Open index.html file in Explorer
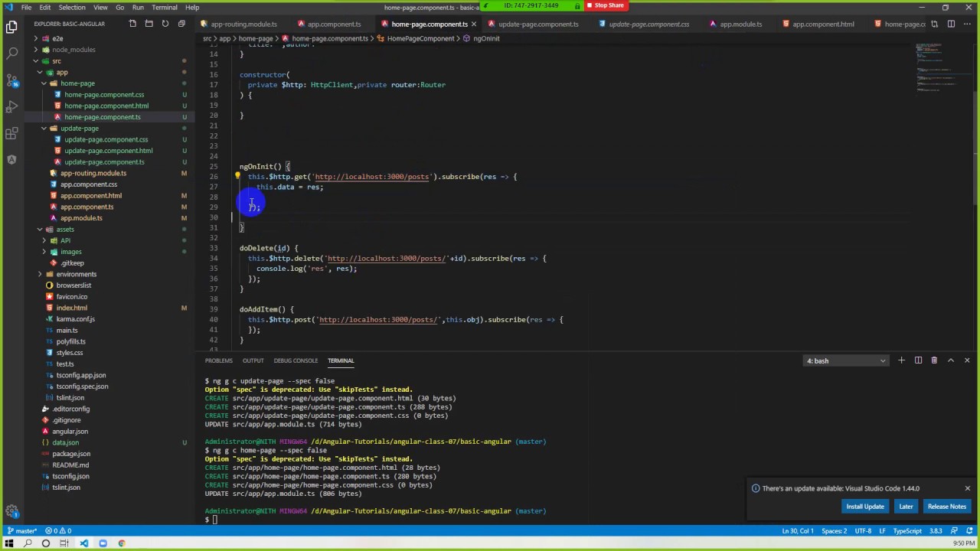The height and width of the screenshot is (551, 980). (71, 308)
